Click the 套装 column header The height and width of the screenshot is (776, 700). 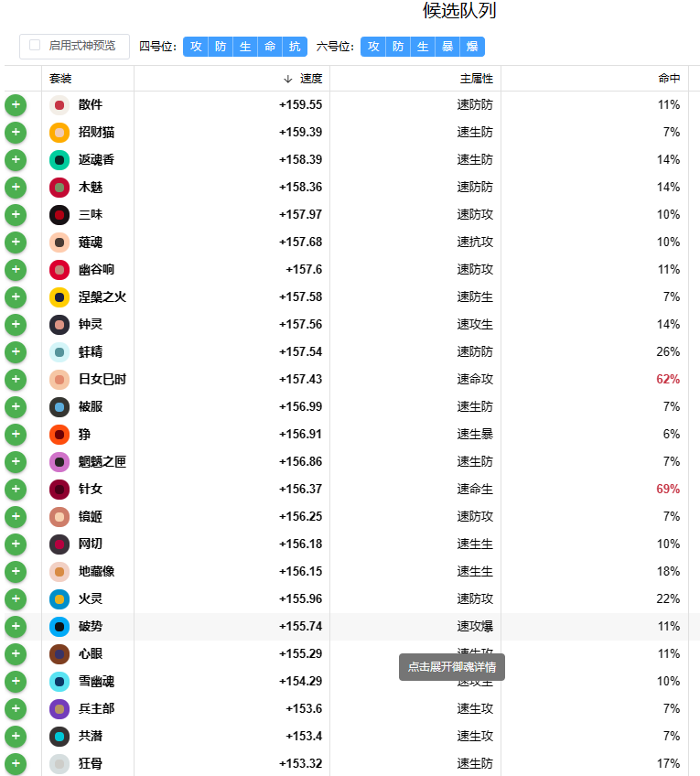tap(60, 78)
